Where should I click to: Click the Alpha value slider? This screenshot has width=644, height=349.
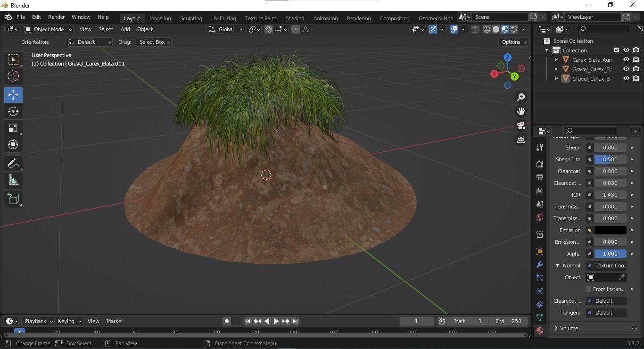pyautogui.click(x=610, y=254)
